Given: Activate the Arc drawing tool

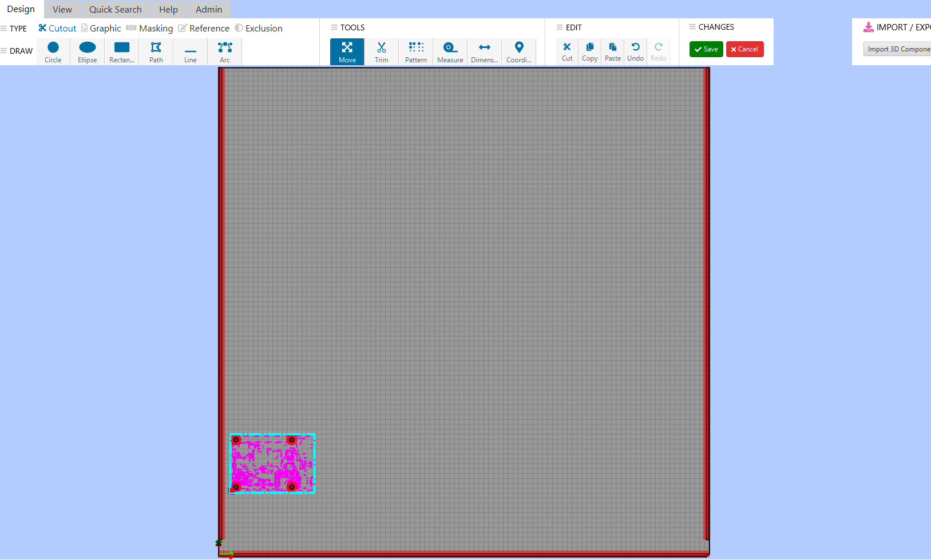Looking at the screenshot, I should 225,52.
